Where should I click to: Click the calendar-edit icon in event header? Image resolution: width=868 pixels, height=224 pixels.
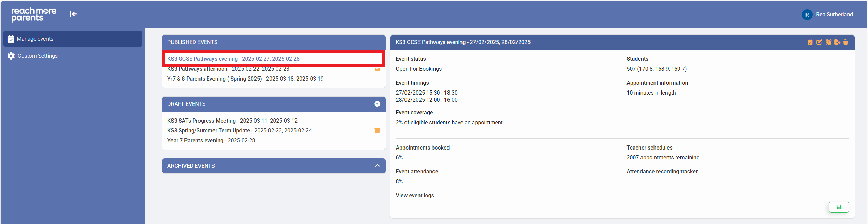[x=810, y=42]
